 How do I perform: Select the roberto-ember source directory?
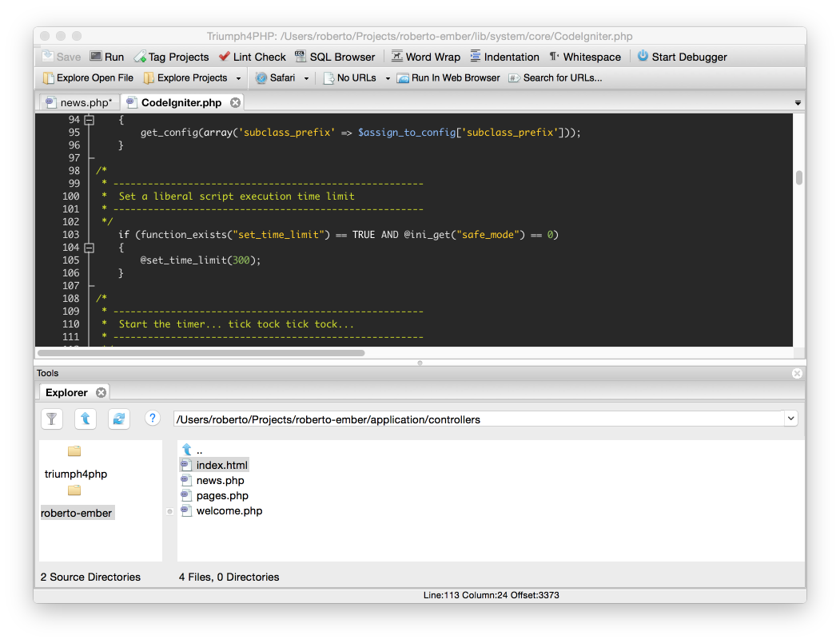tap(77, 513)
